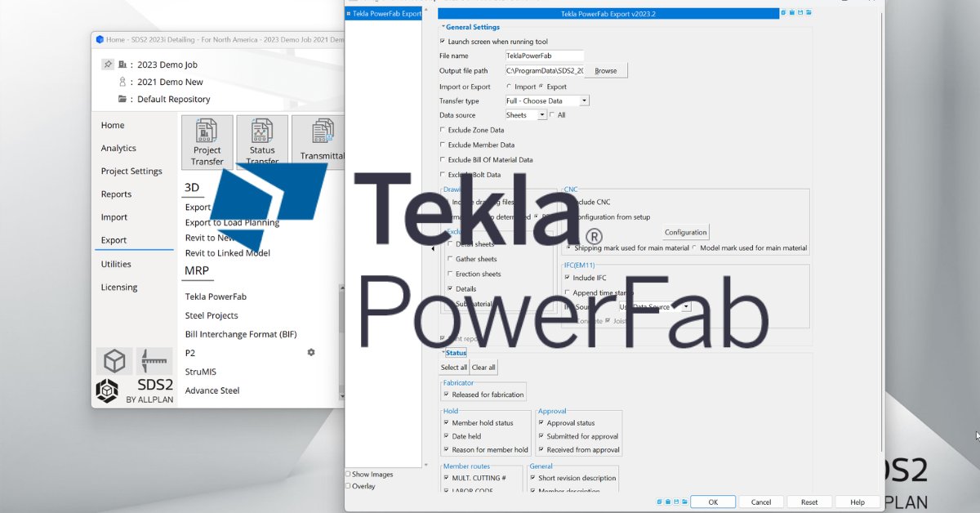Confirm with the OK button
Screen dimensions: 980x513
pyautogui.click(x=713, y=502)
